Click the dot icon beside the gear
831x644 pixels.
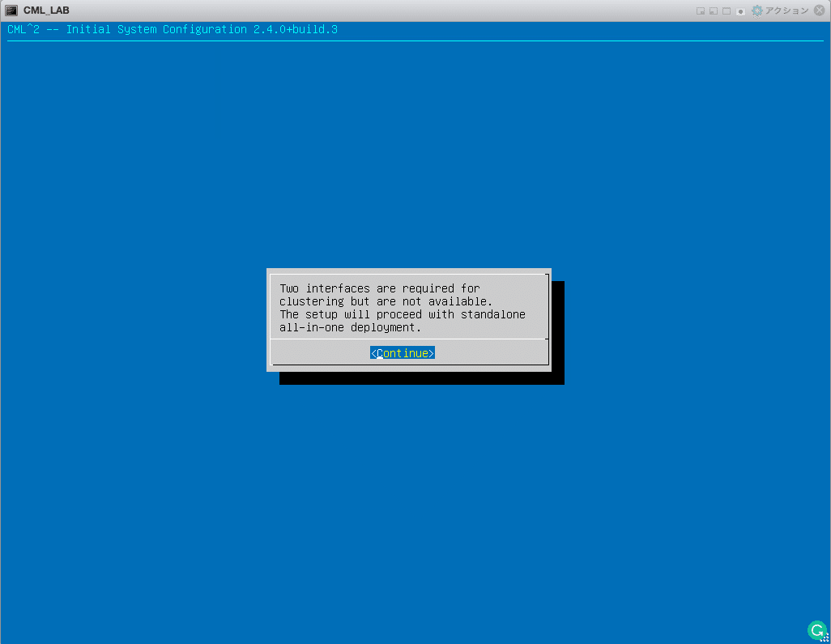[x=740, y=11]
